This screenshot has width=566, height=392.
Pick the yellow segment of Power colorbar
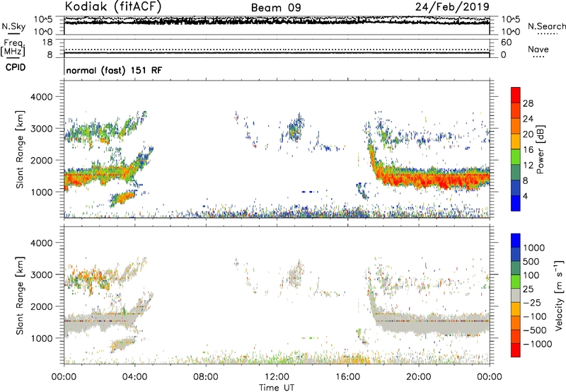click(516, 142)
